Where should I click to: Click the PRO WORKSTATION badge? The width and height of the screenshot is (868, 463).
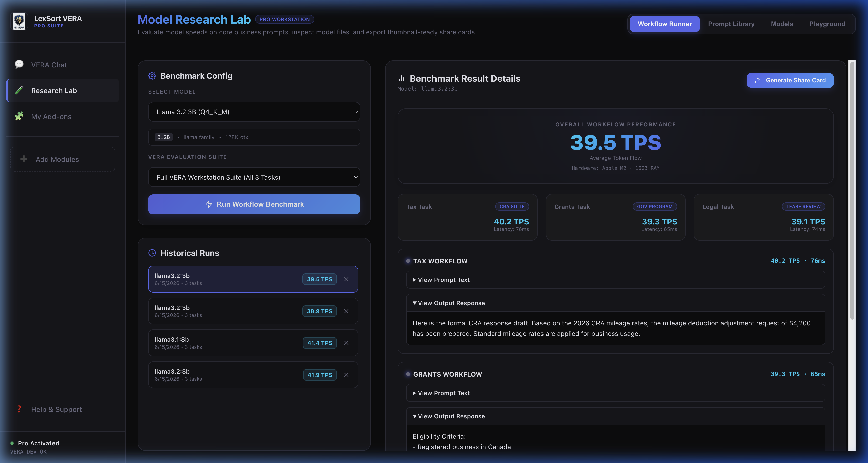coord(284,19)
